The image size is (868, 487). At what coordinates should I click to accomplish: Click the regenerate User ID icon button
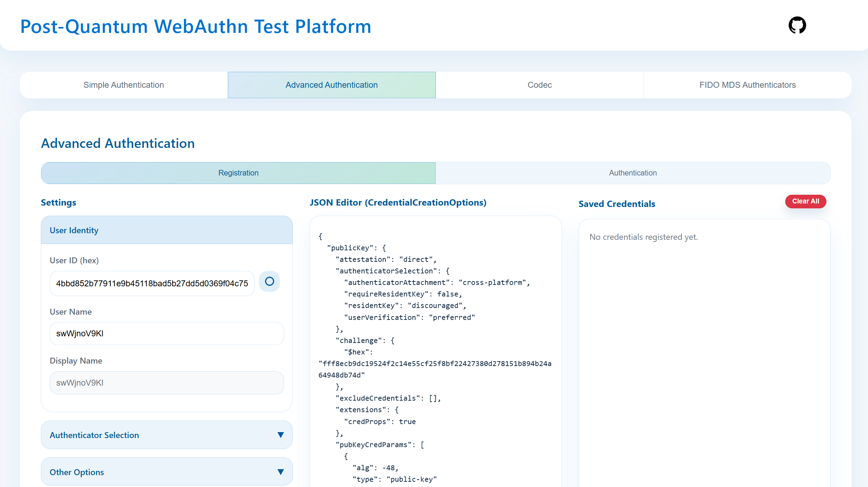pos(269,281)
